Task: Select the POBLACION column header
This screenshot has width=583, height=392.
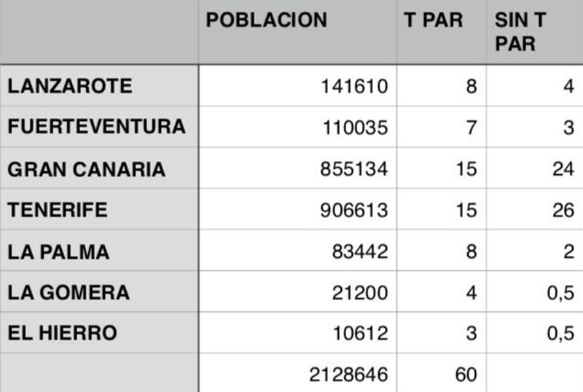Action: pos(267,20)
